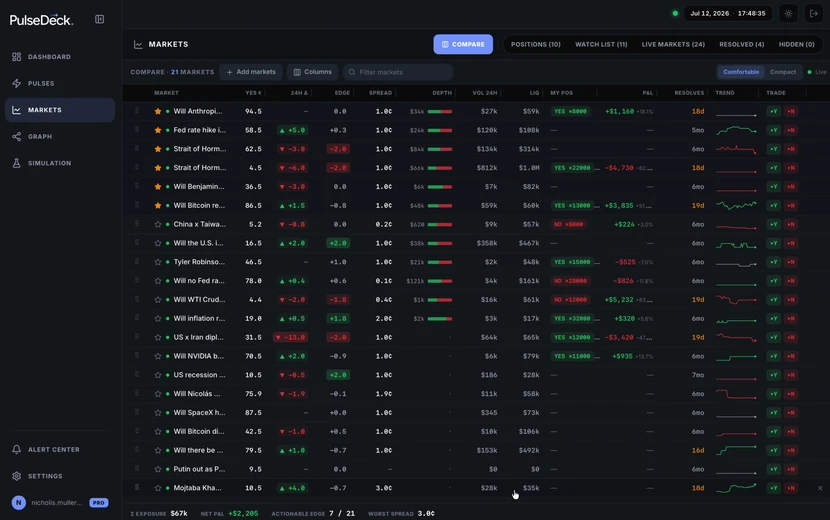The image size is (830, 520).
Task: Unstar the Fed rate hike market
Action: coord(158,130)
